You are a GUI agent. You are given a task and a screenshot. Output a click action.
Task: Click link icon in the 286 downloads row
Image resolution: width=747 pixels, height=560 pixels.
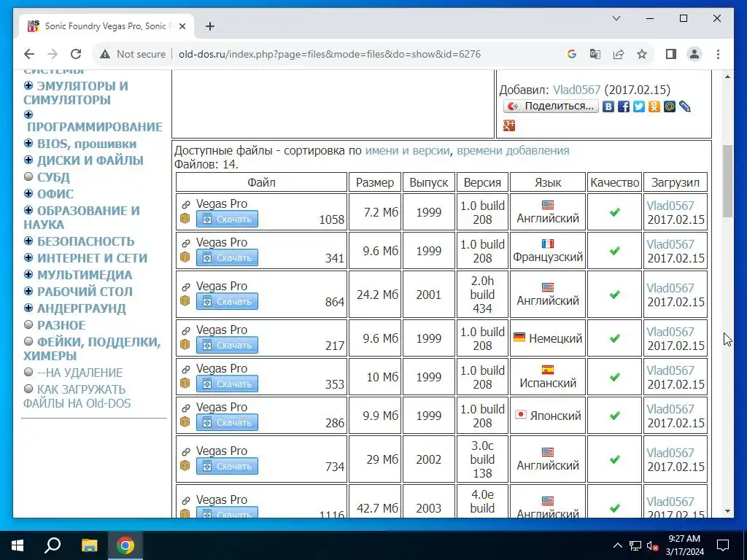186,408
